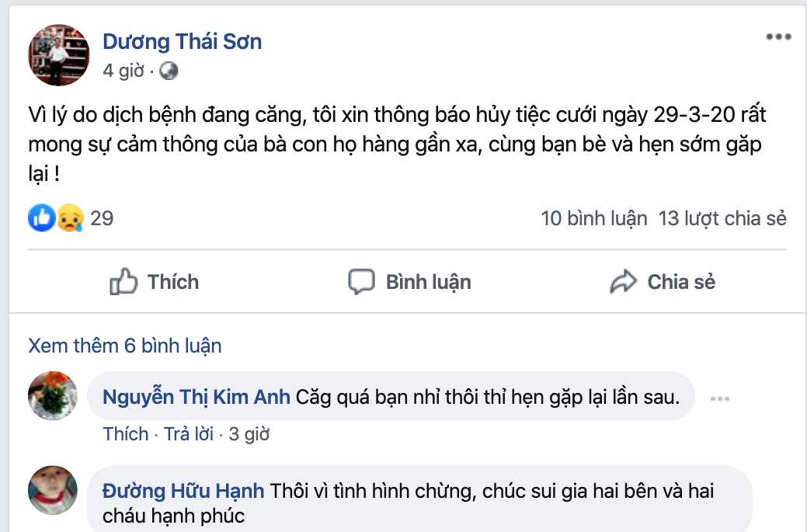
Task: Click the public globe privacy icon
Action: pos(169,71)
